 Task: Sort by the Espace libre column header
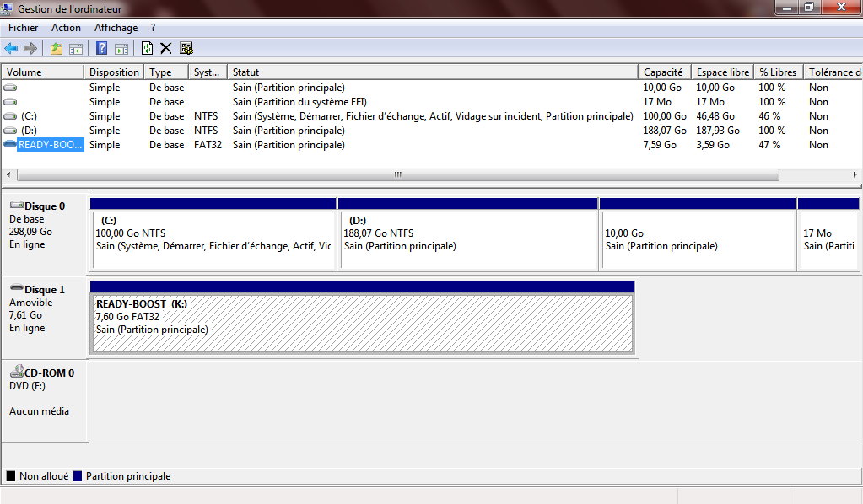(722, 72)
